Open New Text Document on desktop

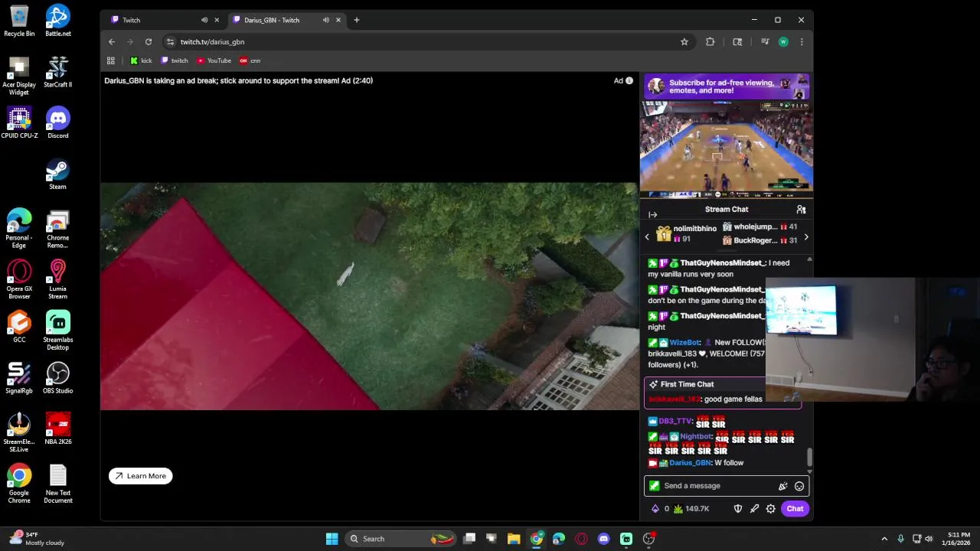click(57, 484)
